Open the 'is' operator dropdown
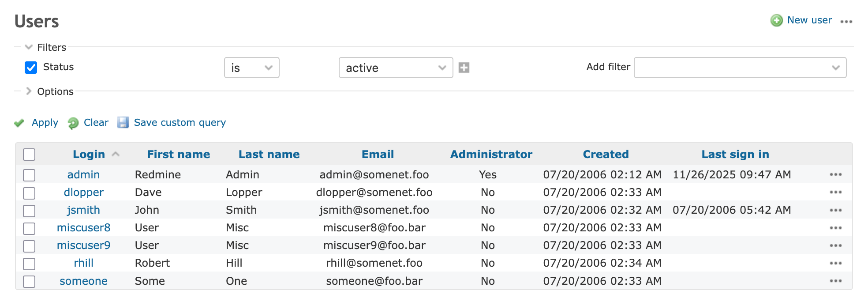This screenshot has height=302, width=868. click(251, 68)
